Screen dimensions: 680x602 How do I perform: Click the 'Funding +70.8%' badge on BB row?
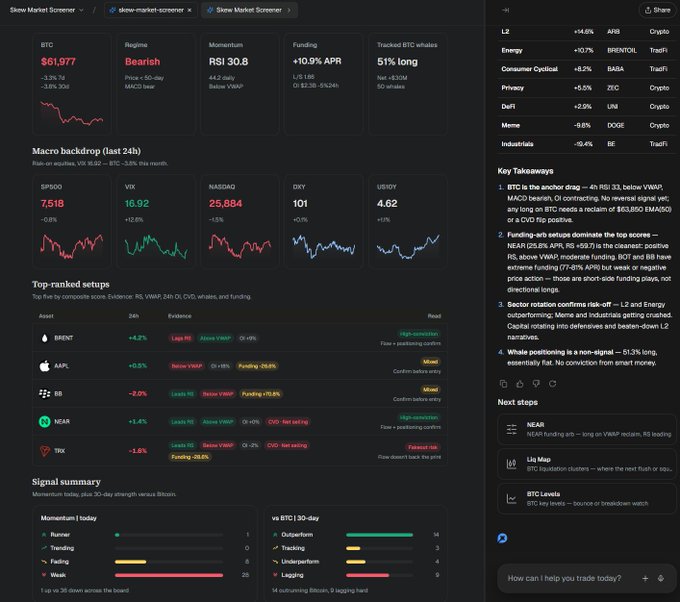[260, 394]
